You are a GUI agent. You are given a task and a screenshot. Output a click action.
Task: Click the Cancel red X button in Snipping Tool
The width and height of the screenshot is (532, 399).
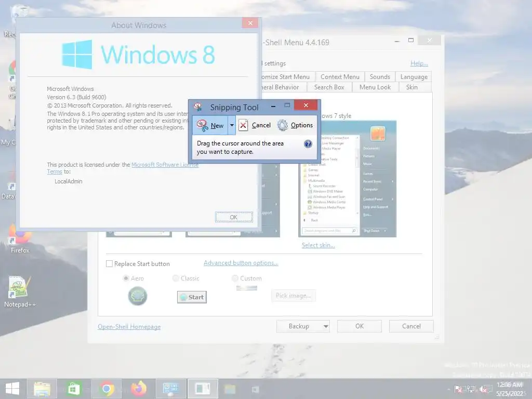[255, 125]
